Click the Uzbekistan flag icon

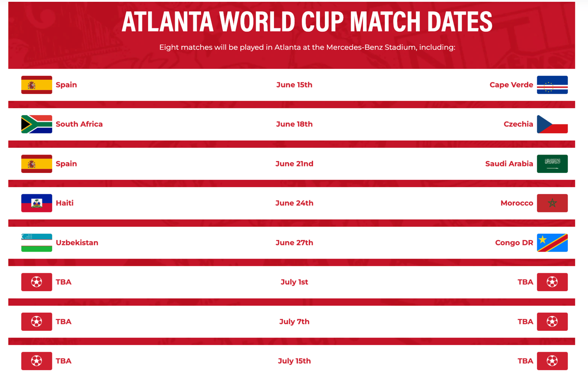[36, 242]
